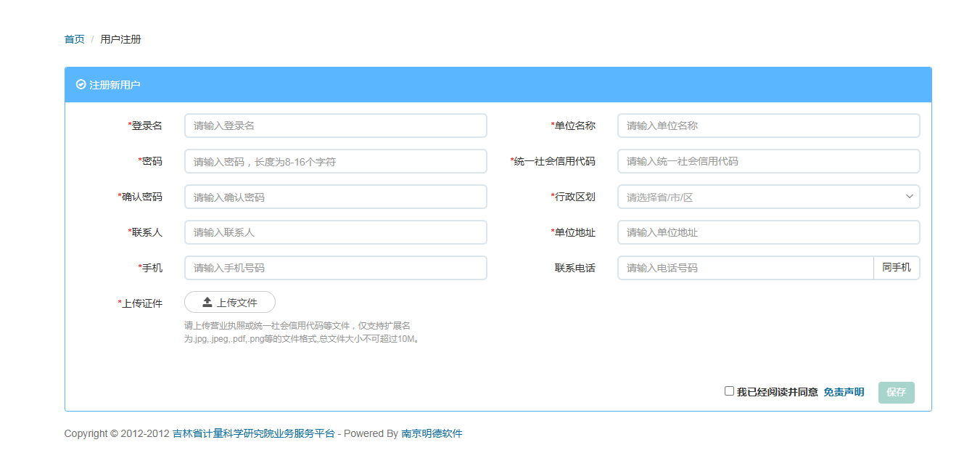Click the chevron arrow in the 行政区划 selector
The width and height of the screenshot is (980, 466).
point(910,197)
